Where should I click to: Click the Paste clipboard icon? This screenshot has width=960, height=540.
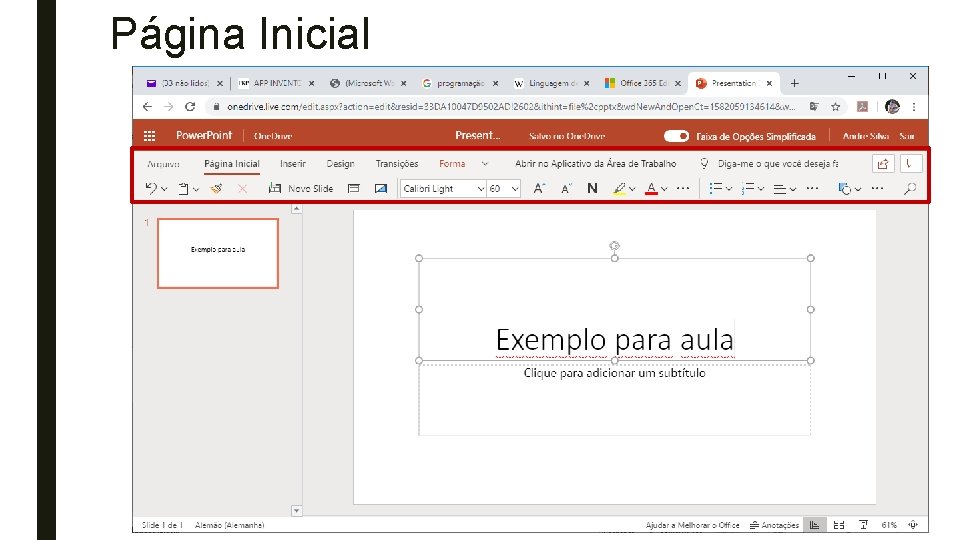click(183, 189)
